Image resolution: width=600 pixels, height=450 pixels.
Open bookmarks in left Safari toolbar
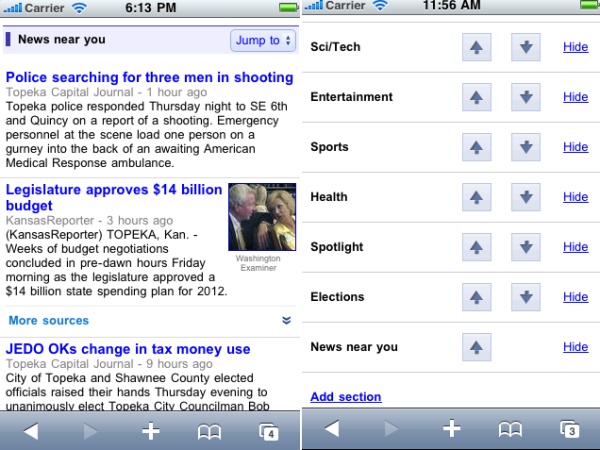(209, 432)
